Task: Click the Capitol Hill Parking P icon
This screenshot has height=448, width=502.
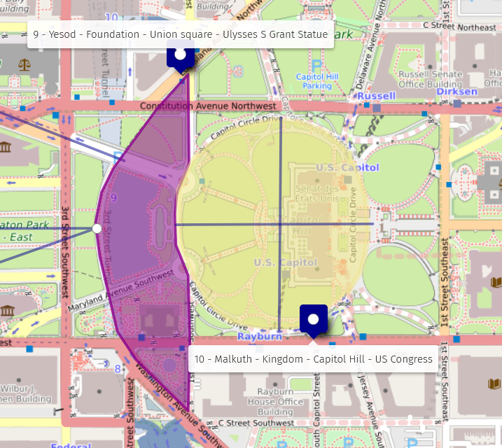Action: [x=316, y=66]
